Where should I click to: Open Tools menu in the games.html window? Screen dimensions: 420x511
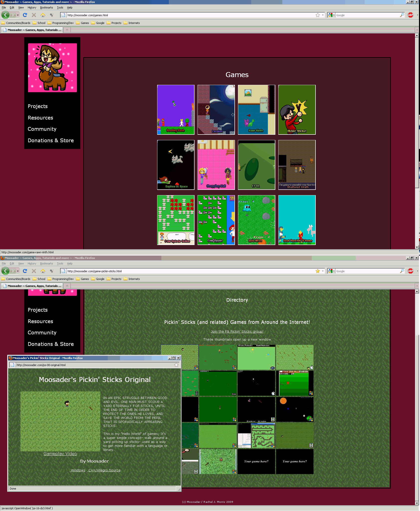click(x=60, y=7)
